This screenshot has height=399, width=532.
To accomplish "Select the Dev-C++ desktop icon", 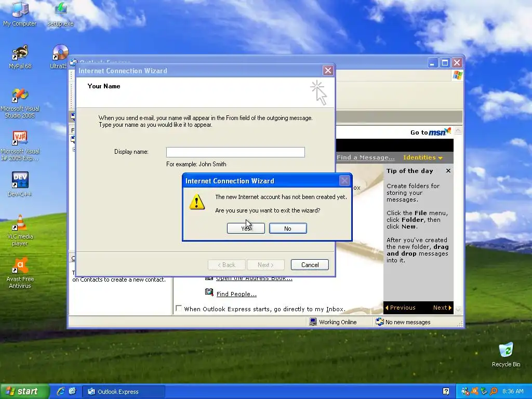I will pyautogui.click(x=20, y=184).
